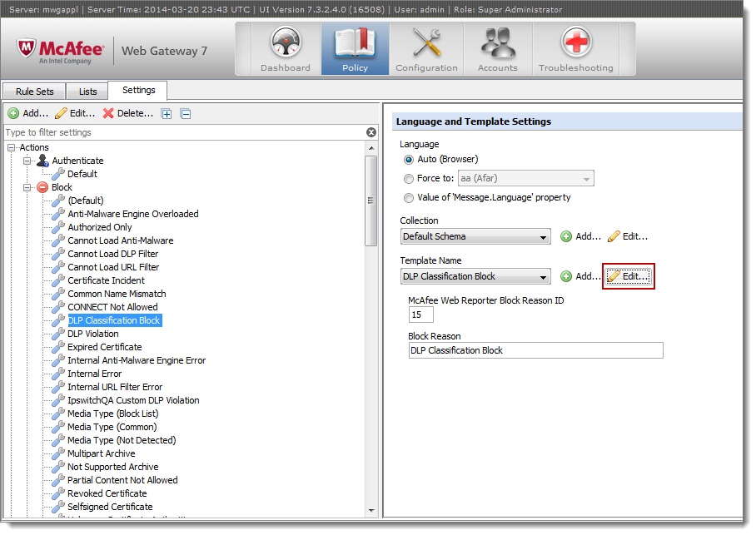
Task: Select CONNECT Not Allowed item
Action: [x=112, y=307]
